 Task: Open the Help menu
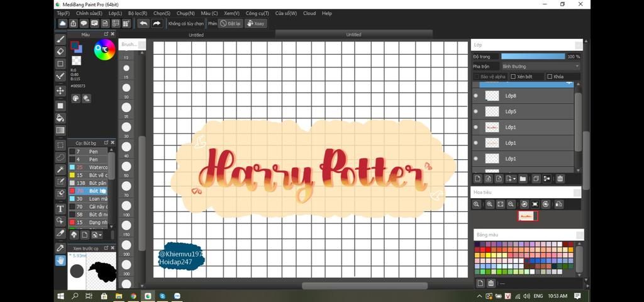point(327,14)
